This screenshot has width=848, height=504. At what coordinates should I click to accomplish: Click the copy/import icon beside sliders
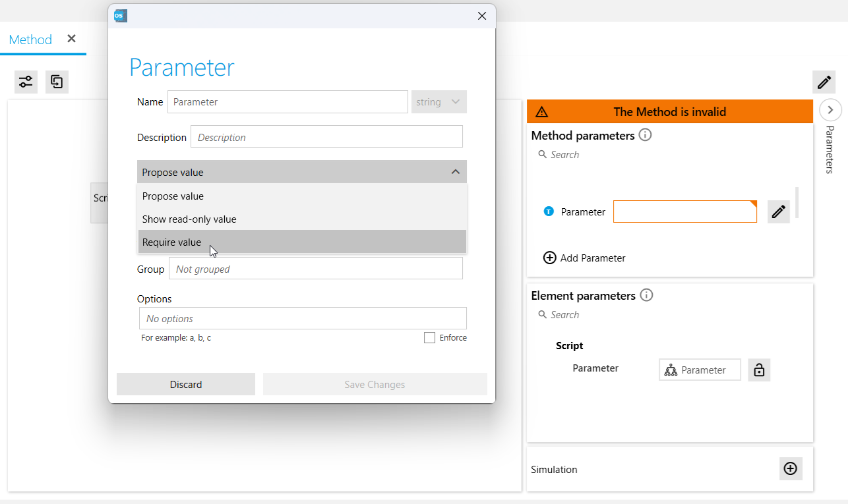pos(57,82)
